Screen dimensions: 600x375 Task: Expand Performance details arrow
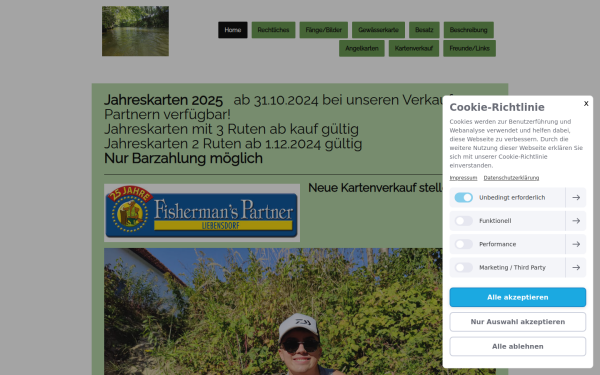pos(576,244)
